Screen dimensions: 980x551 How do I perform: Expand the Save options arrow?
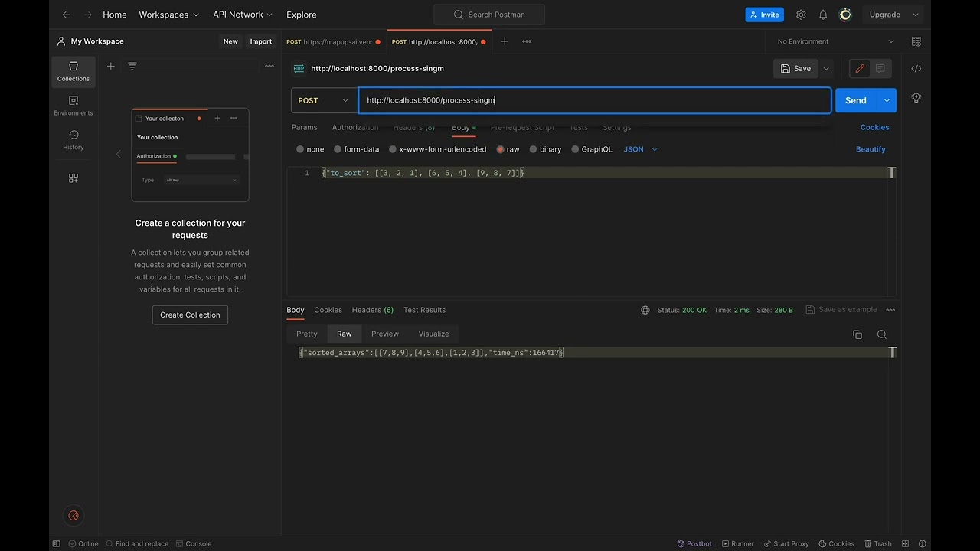click(x=826, y=69)
